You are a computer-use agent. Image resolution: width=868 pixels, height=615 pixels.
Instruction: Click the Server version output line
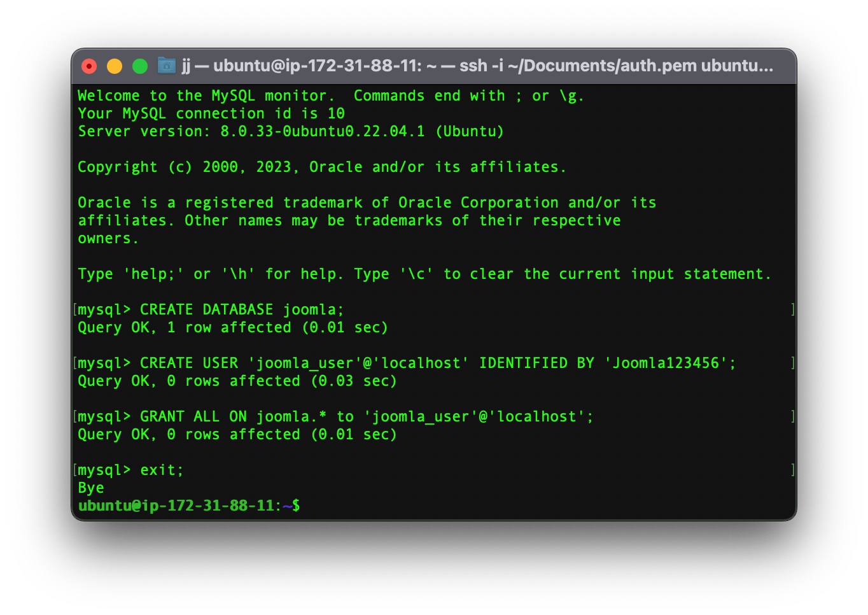(x=291, y=132)
